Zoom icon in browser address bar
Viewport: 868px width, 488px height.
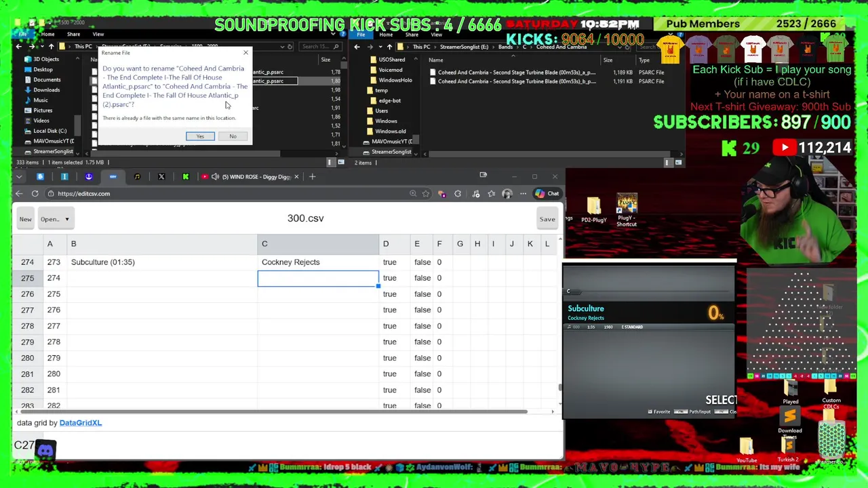[413, 194]
